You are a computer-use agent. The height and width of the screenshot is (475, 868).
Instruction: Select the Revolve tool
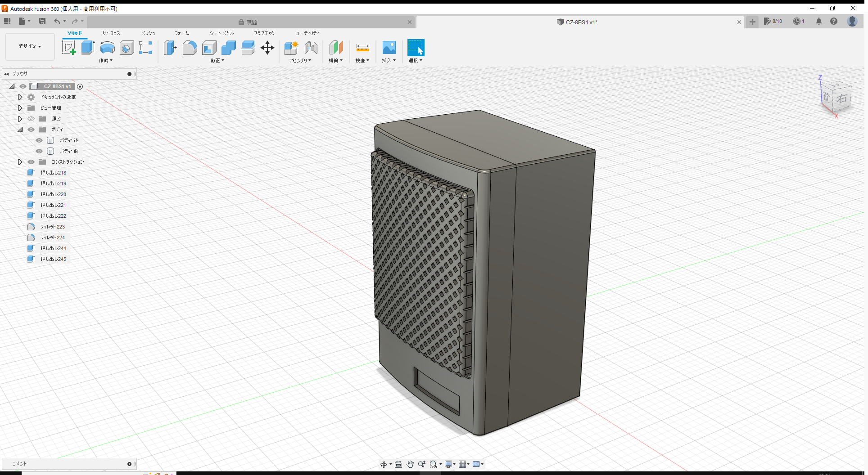point(107,48)
